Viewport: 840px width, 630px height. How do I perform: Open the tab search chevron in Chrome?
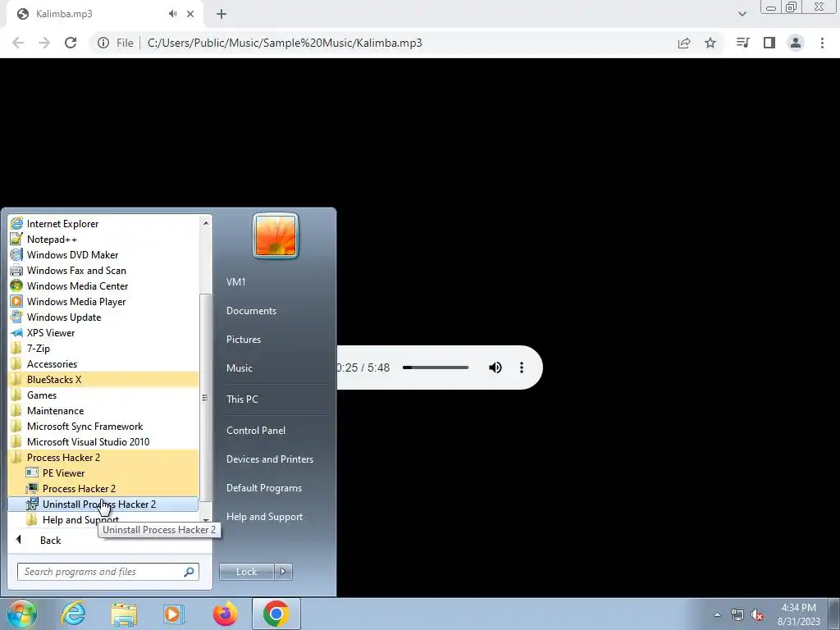742,14
